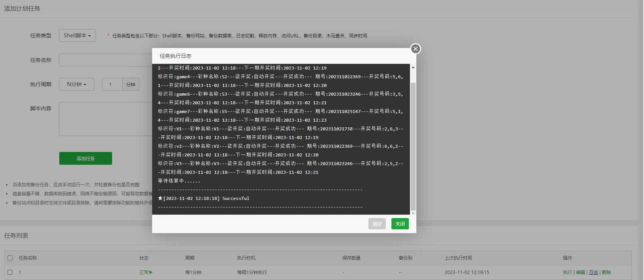
Task: Click the 正常 status play icon
Action: (151, 272)
